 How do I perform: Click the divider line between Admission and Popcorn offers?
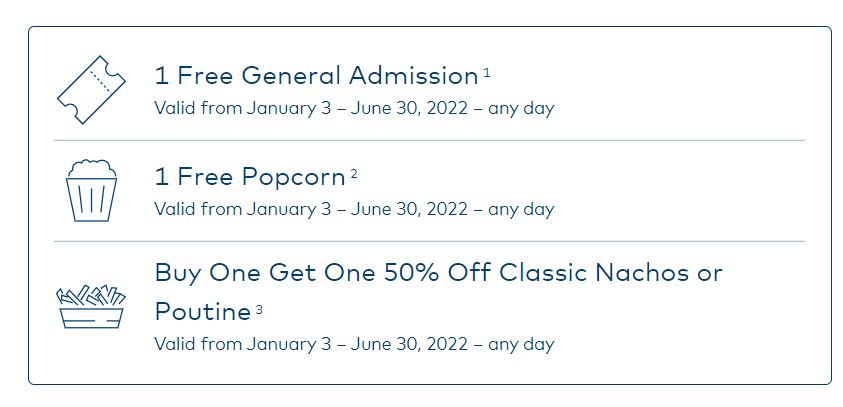pos(429,140)
